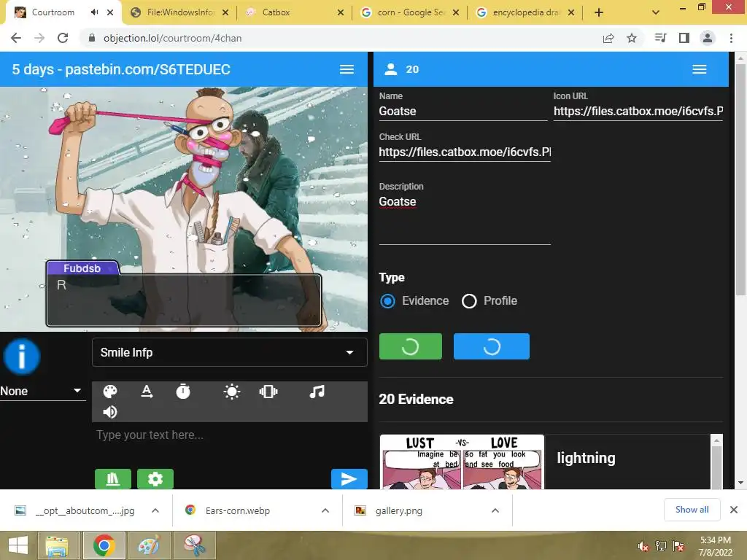The image size is (747, 560).
Task: Open Paint from the taskbar
Action: pyautogui.click(x=149, y=545)
